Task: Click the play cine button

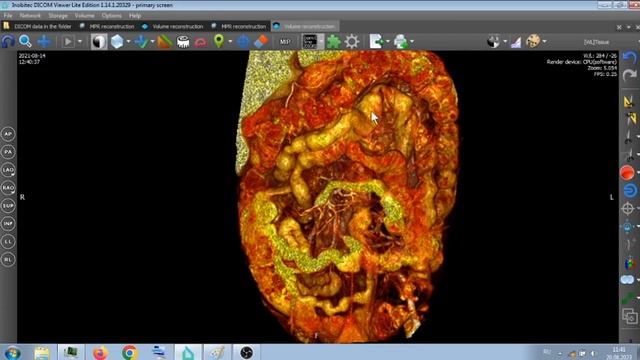Action: (68, 42)
